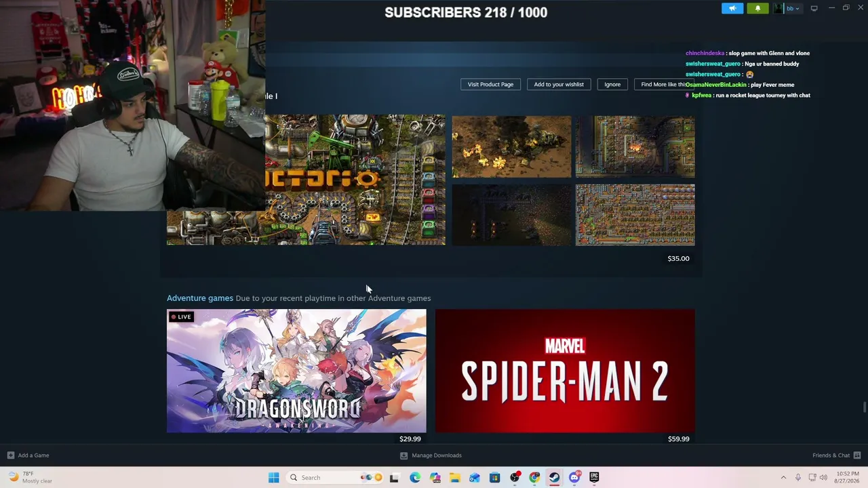
Task: Open Manage Downloads
Action: click(x=437, y=455)
